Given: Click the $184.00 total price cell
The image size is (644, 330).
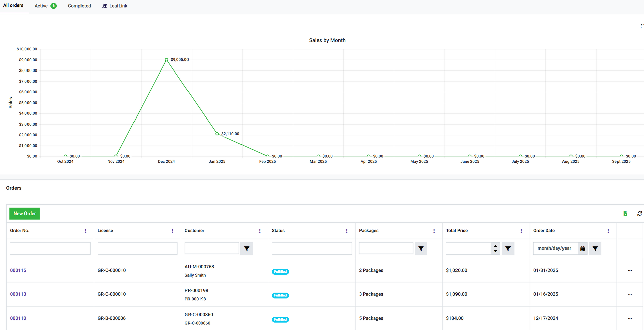Looking at the screenshot, I should click(x=455, y=318).
